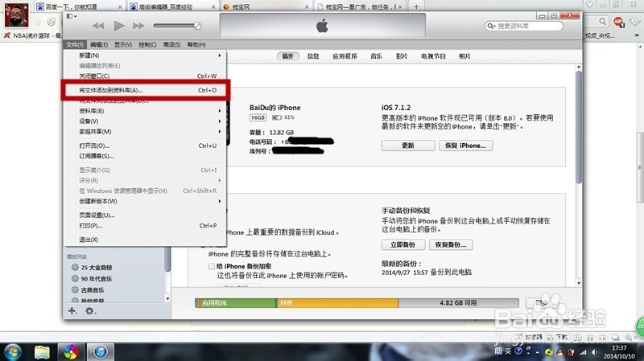644x361 pixels.
Task: Click the 恢复备份... button
Action: pyautogui.click(x=451, y=245)
